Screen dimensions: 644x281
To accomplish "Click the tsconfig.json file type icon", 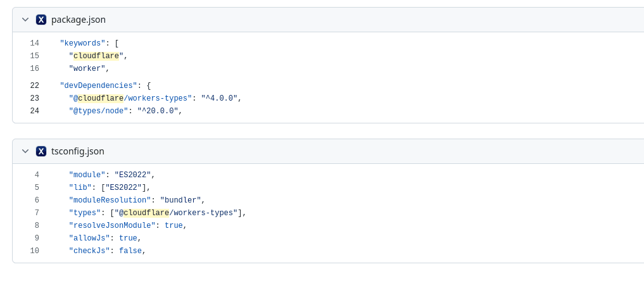I will pyautogui.click(x=41, y=151).
